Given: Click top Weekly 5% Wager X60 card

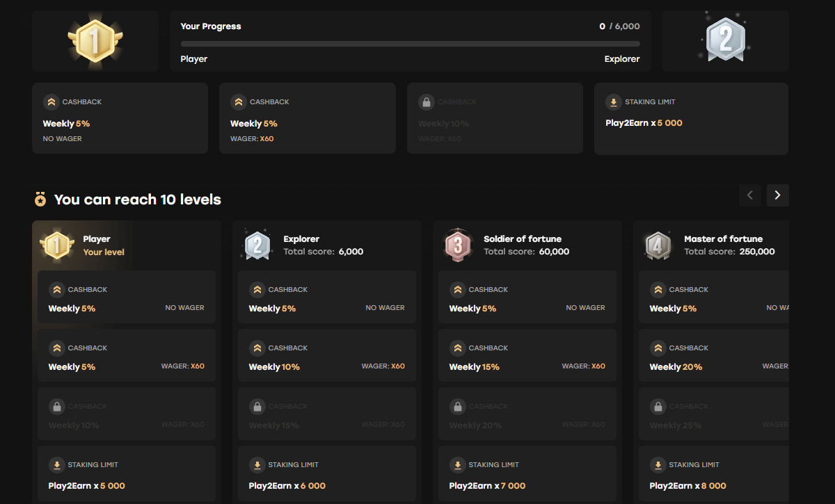Looking at the screenshot, I should coord(307,118).
